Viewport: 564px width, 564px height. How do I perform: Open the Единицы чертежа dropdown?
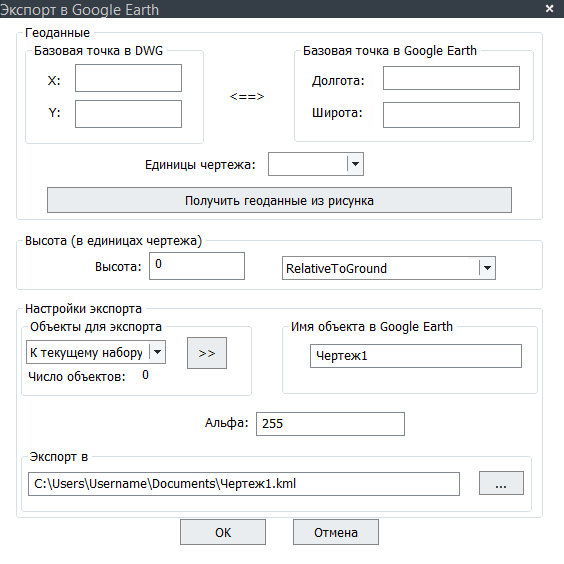(x=316, y=164)
